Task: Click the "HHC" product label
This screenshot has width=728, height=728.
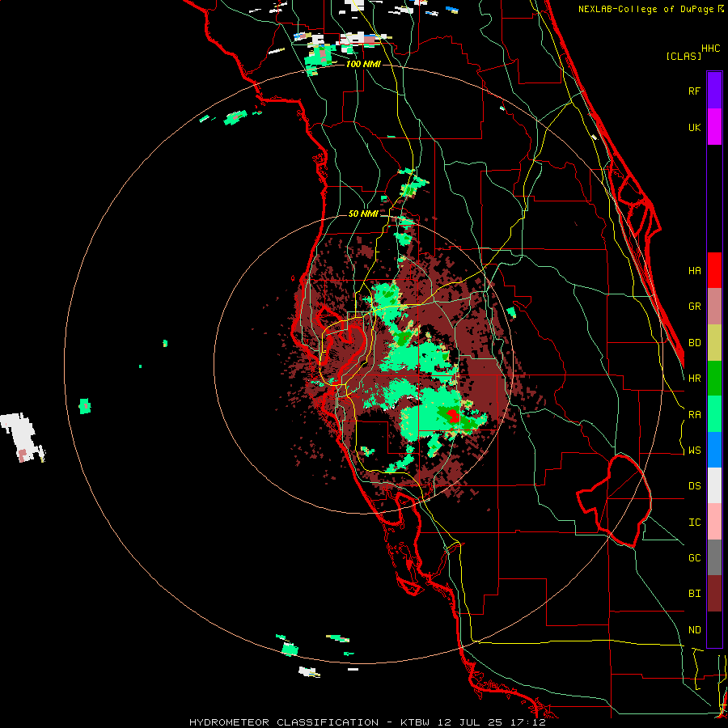Action: coord(710,49)
